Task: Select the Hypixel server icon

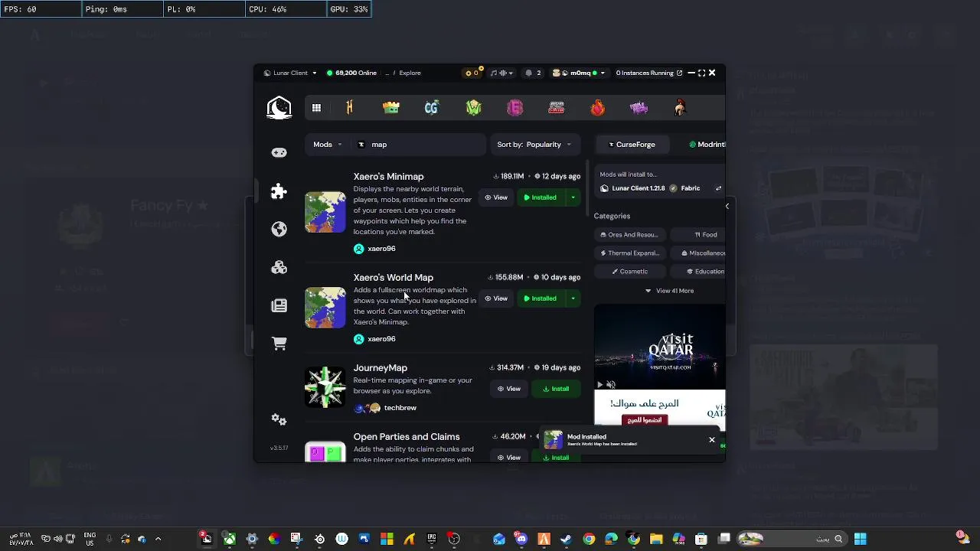Action: point(350,108)
